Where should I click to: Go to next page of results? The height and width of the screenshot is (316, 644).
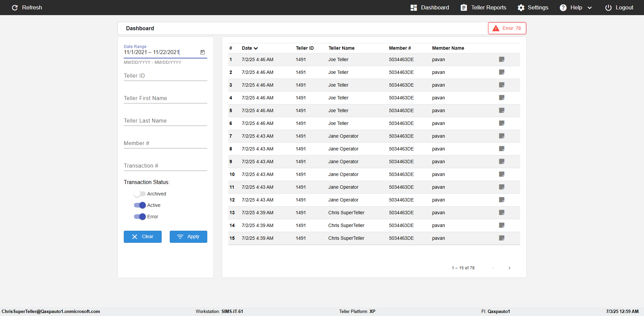509,268
